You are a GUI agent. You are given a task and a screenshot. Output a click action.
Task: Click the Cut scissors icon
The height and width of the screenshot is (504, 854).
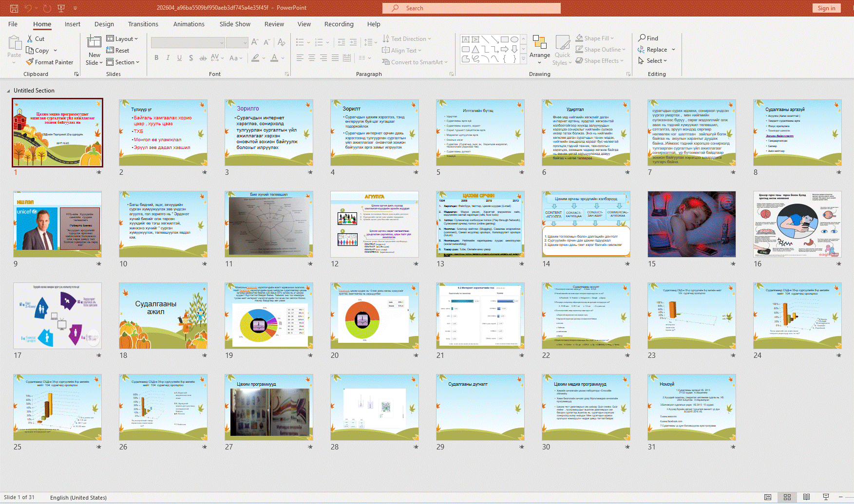(30, 38)
